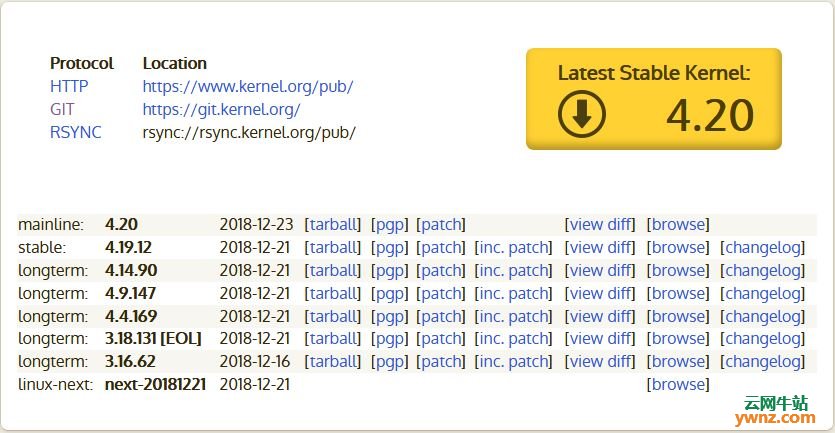Open patch for longterm 3.16.62

click(x=441, y=361)
